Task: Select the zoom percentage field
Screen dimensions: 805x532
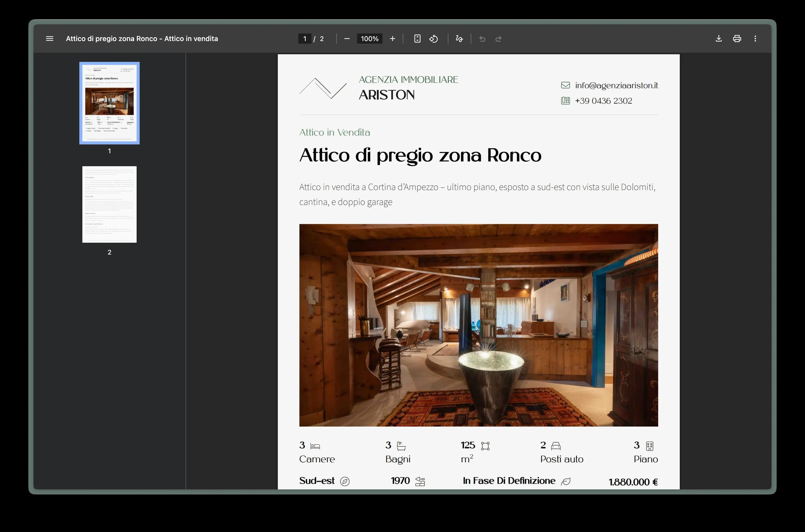Action: [369, 39]
